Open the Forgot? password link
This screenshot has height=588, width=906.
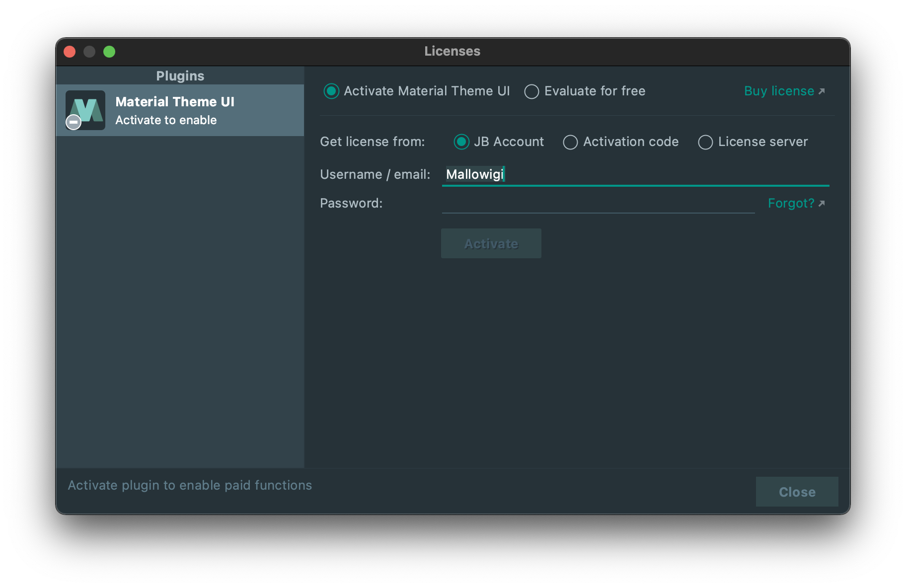click(796, 203)
